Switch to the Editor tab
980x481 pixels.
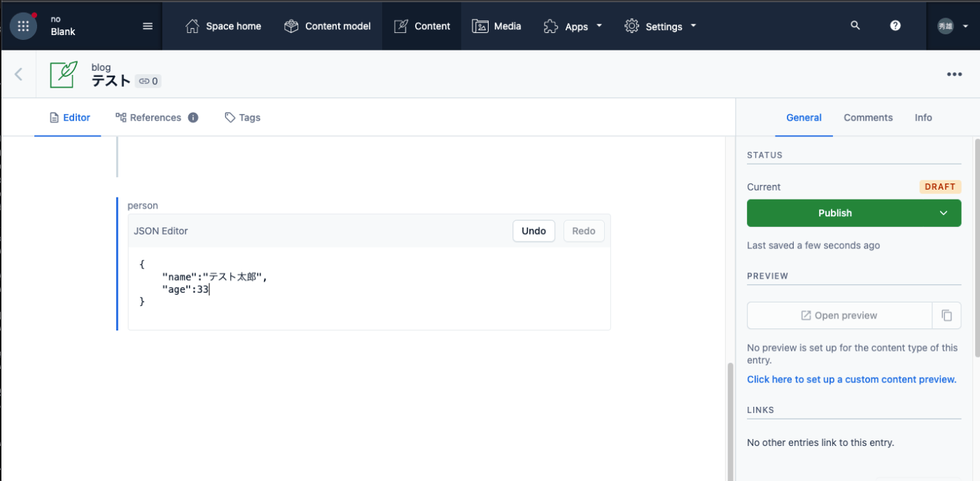coord(69,118)
